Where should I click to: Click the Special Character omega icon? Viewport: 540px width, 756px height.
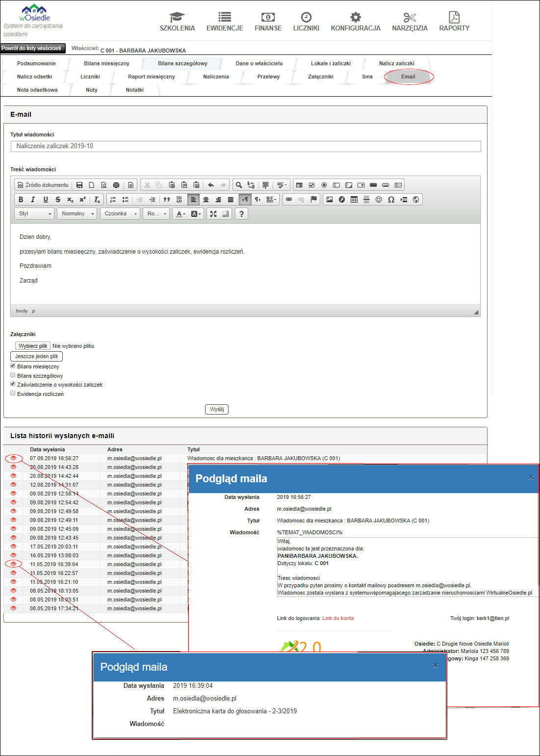coord(391,200)
